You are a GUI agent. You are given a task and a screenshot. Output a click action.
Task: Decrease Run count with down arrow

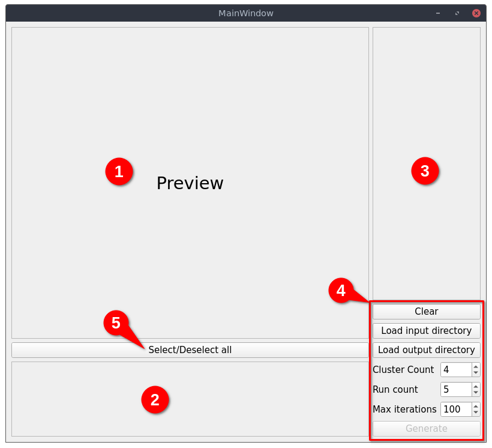[476, 393]
